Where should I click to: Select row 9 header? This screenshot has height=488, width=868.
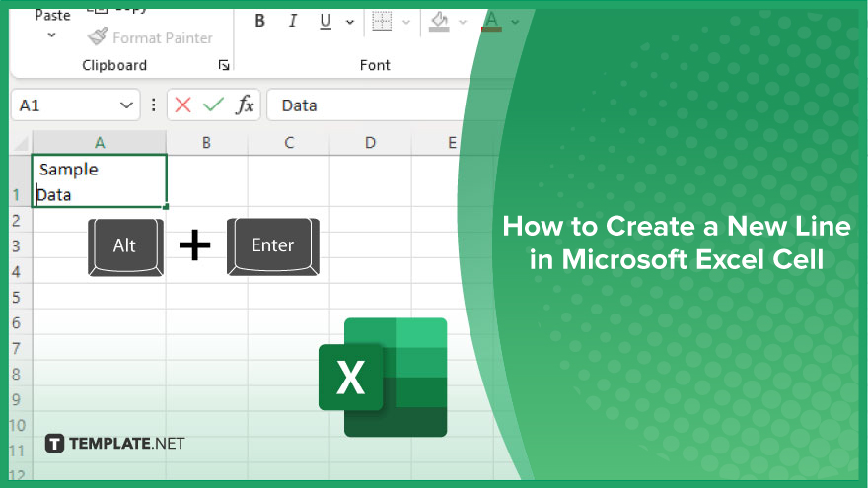(x=21, y=399)
